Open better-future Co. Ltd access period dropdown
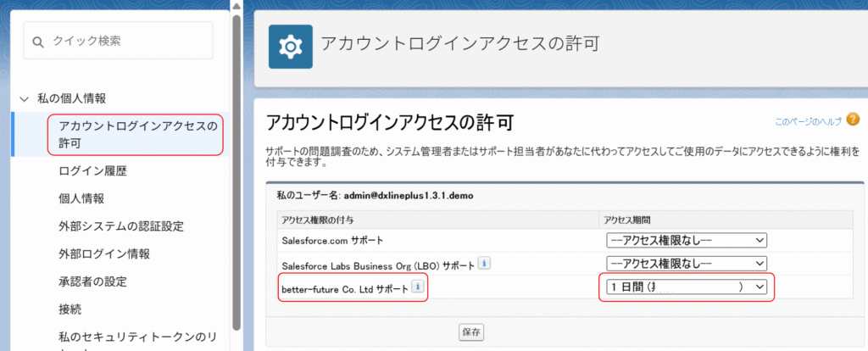 click(687, 288)
